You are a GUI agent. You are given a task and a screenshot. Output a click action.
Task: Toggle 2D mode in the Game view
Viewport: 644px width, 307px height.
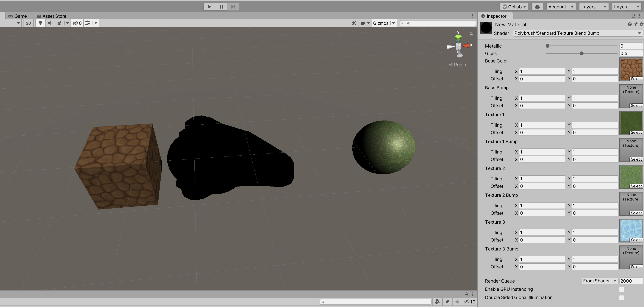pyautogui.click(x=28, y=23)
